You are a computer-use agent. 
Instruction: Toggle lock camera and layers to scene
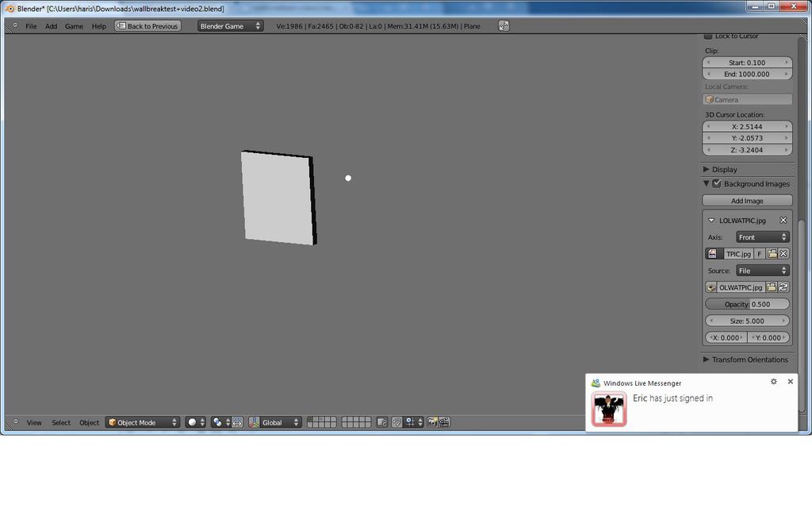click(x=381, y=422)
